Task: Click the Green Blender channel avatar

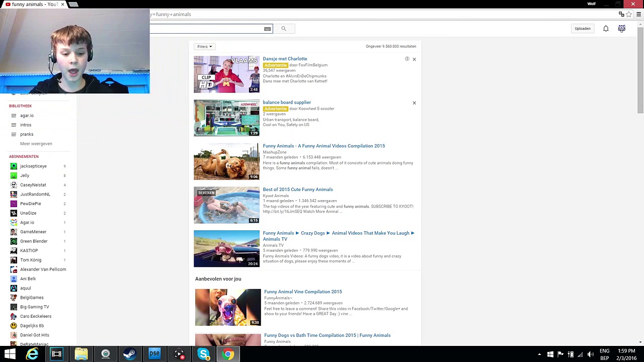Action: (x=14, y=241)
